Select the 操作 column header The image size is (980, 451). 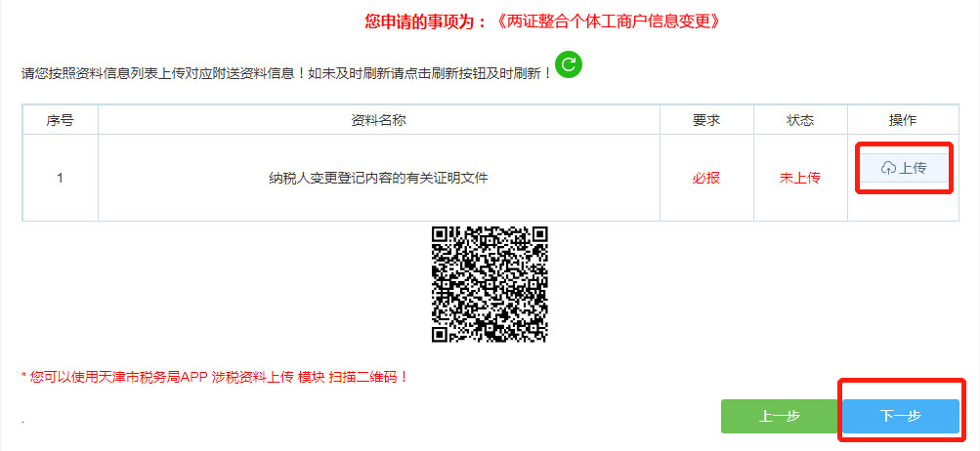pos(903,120)
